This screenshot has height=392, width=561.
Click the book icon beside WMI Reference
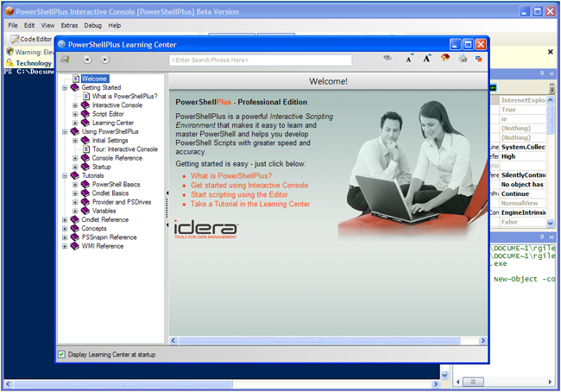[x=75, y=246]
